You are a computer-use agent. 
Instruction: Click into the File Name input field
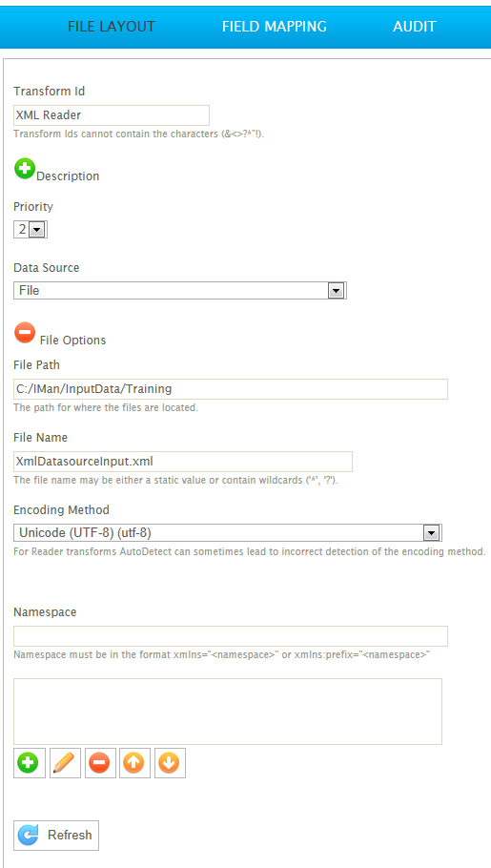click(x=183, y=461)
